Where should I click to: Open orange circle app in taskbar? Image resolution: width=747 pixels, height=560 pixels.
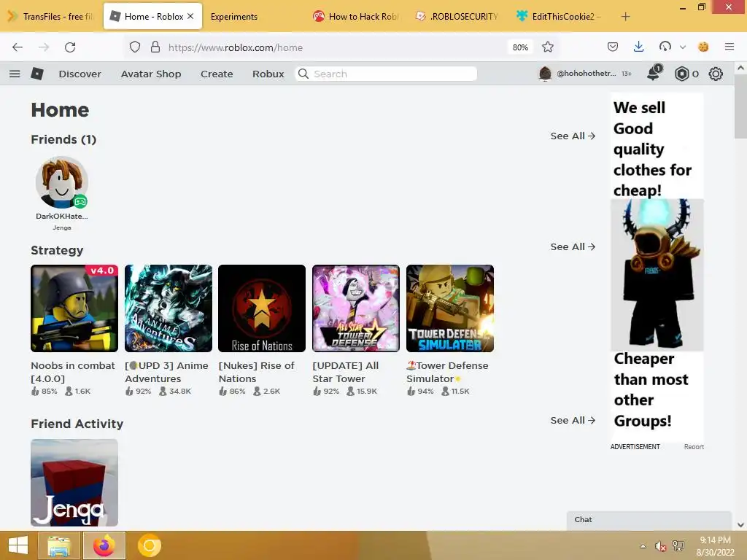pyautogui.click(x=149, y=545)
